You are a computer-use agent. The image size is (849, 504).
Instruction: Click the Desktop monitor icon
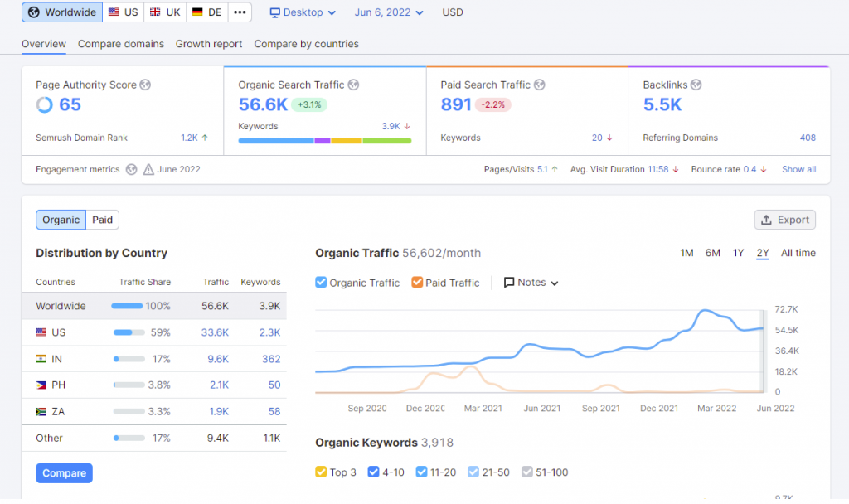pyautogui.click(x=275, y=12)
